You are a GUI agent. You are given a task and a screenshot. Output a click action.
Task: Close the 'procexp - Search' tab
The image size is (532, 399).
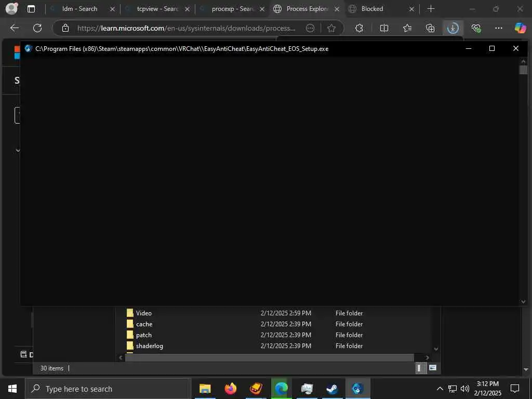pyautogui.click(x=262, y=9)
